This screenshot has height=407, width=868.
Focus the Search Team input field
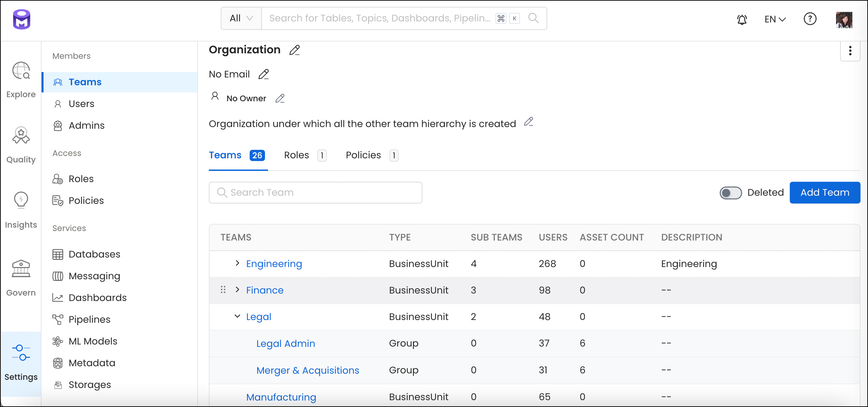(315, 193)
